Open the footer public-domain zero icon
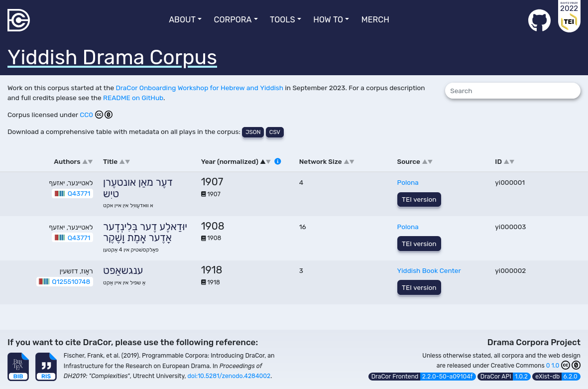The width and height of the screenshot is (588, 389). click(x=576, y=365)
